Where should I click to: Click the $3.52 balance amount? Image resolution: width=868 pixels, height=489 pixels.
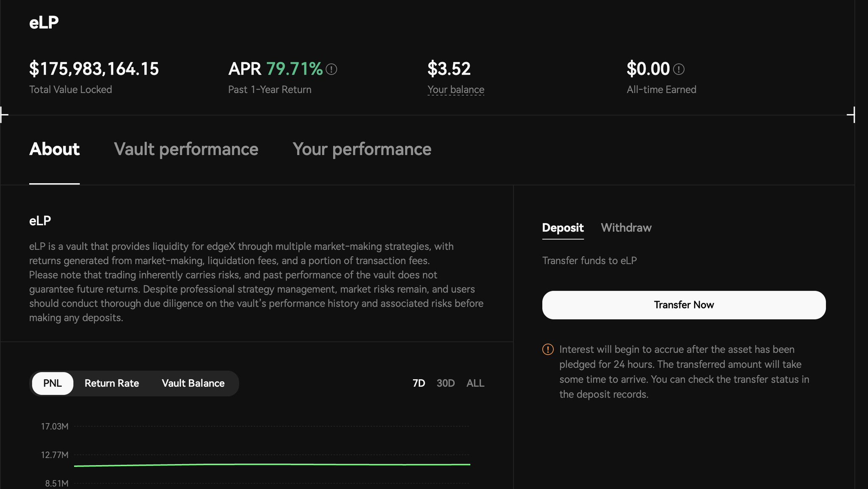449,69
